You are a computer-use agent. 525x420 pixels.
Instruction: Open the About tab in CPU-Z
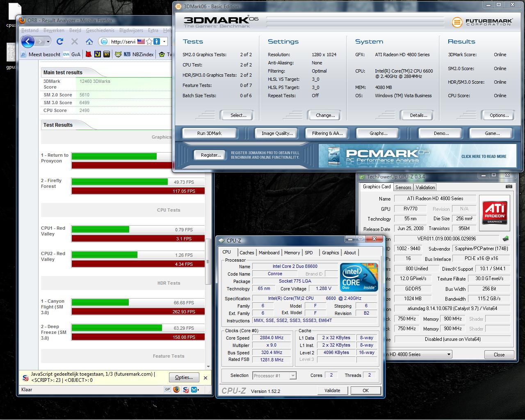click(350, 253)
